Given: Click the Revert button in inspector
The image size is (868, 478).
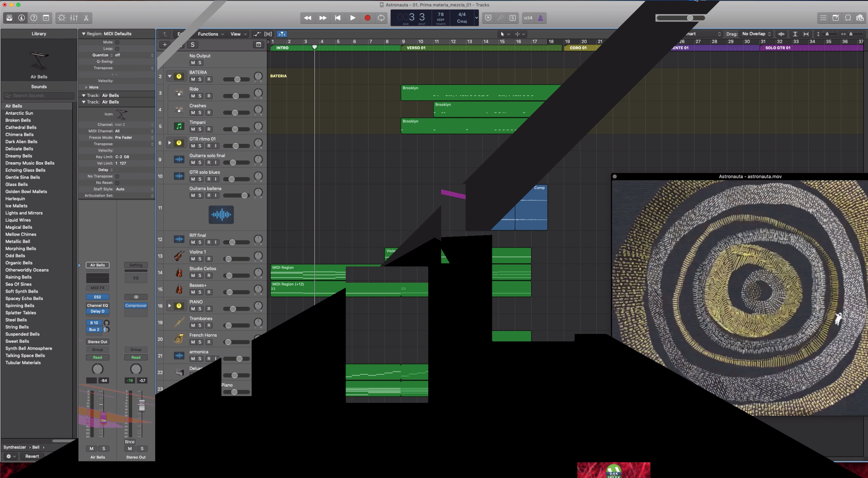Looking at the screenshot, I should click(x=32, y=456).
